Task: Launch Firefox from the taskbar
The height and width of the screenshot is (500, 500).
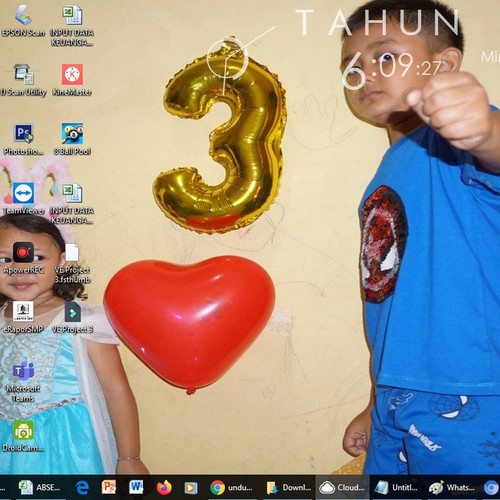Action: click(x=164, y=488)
